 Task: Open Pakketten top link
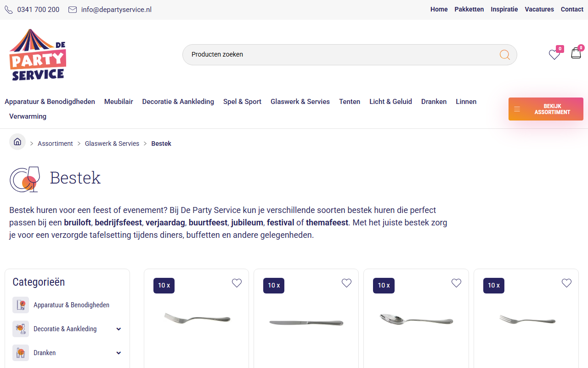tap(469, 9)
